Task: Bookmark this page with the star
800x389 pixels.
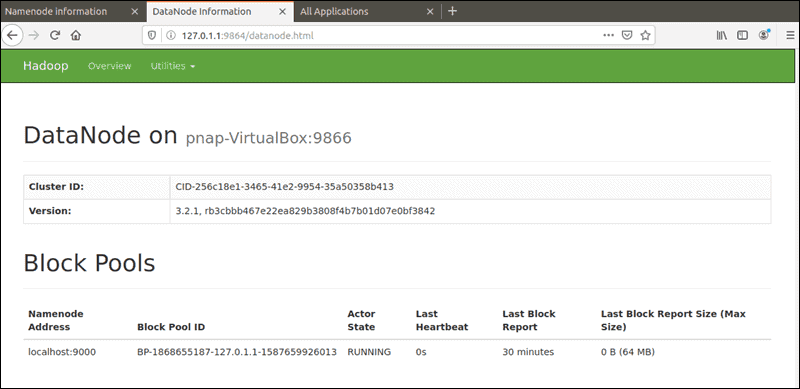Action: (x=645, y=35)
